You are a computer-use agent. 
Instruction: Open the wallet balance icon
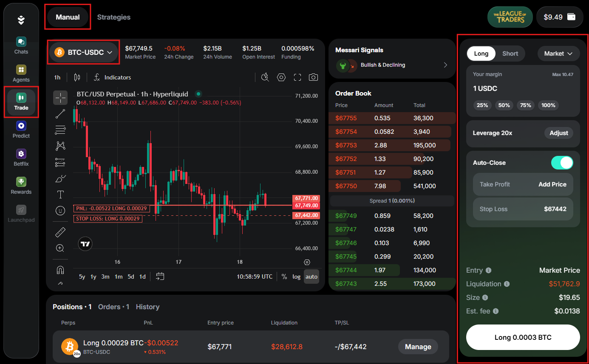coord(572,17)
